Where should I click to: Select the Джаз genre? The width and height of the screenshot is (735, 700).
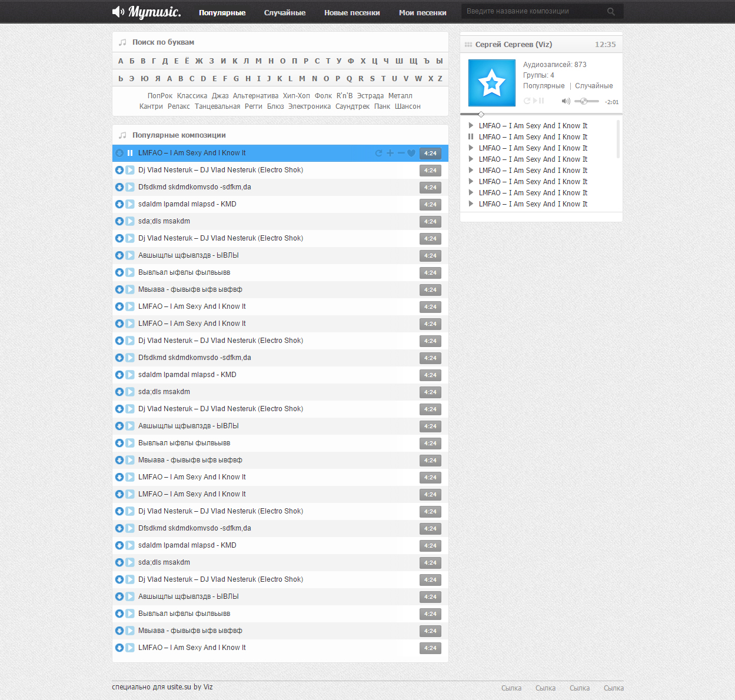click(x=220, y=96)
